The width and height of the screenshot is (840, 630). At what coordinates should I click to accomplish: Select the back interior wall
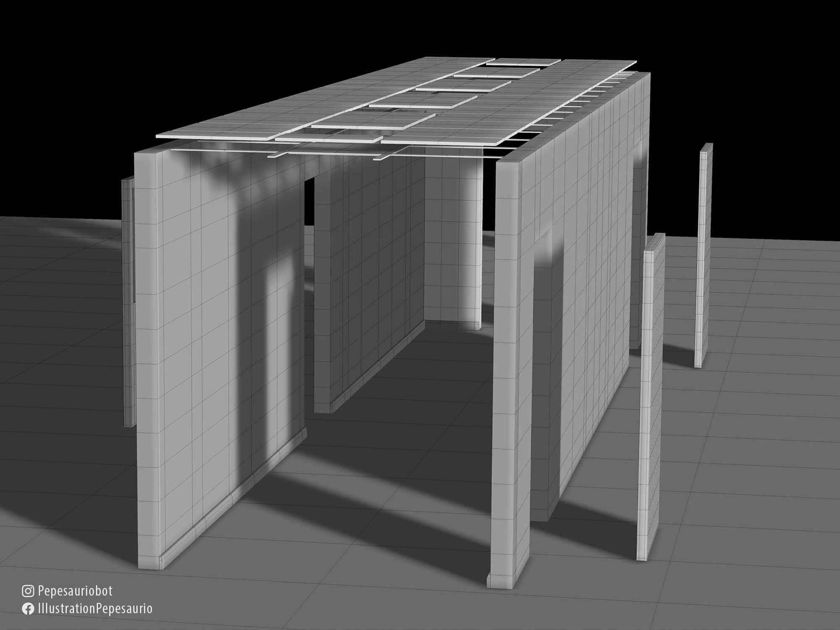(x=451, y=244)
